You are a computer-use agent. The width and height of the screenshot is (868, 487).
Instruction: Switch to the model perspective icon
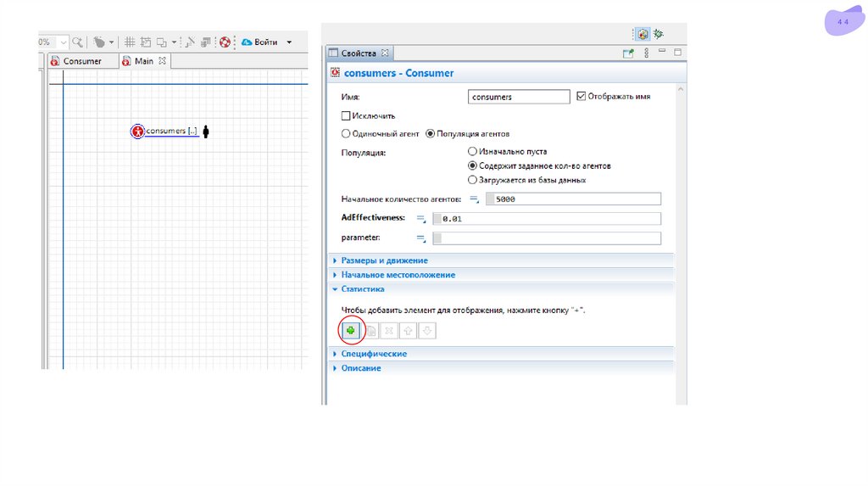(x=643, y=34)
